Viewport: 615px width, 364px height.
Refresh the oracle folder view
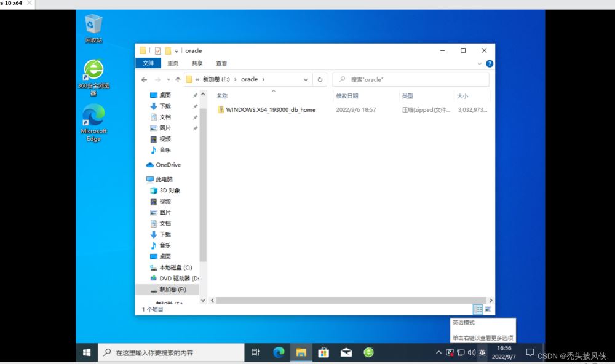pos(320,79)
